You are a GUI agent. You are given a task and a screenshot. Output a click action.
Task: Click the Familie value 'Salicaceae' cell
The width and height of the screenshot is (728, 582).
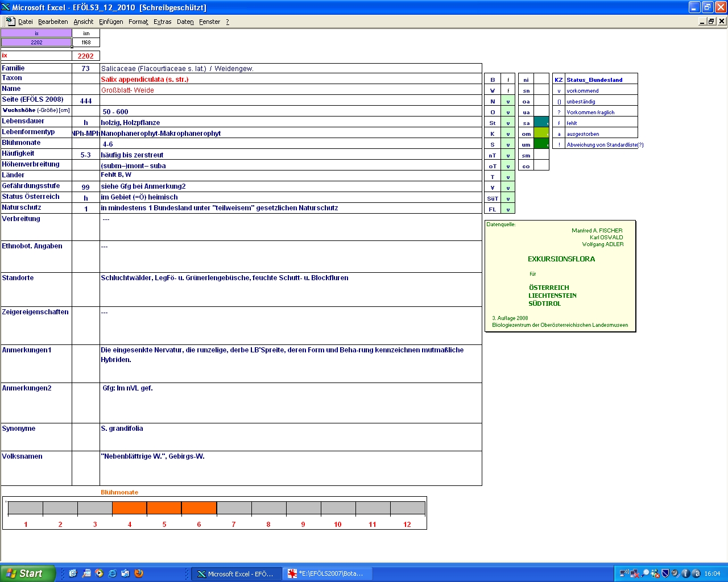(x=291, y=68)
